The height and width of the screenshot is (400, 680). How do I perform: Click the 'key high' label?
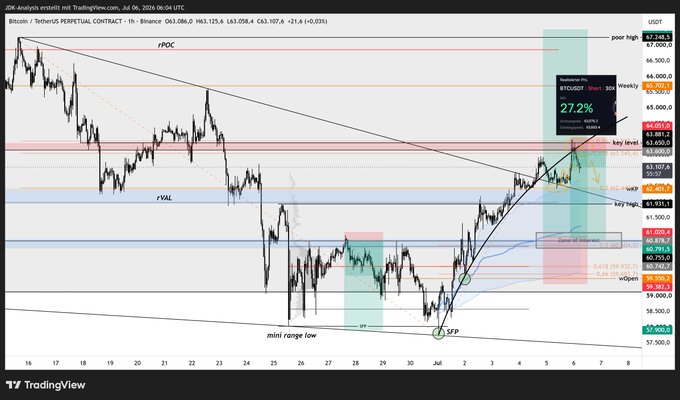[627, 204]
